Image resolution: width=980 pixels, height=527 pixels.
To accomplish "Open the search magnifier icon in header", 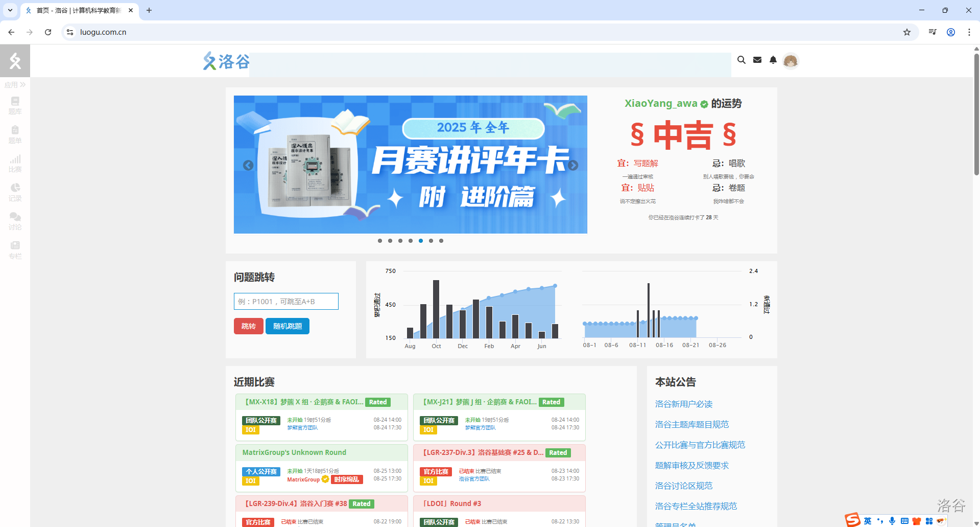I will (x=741, y=60).
